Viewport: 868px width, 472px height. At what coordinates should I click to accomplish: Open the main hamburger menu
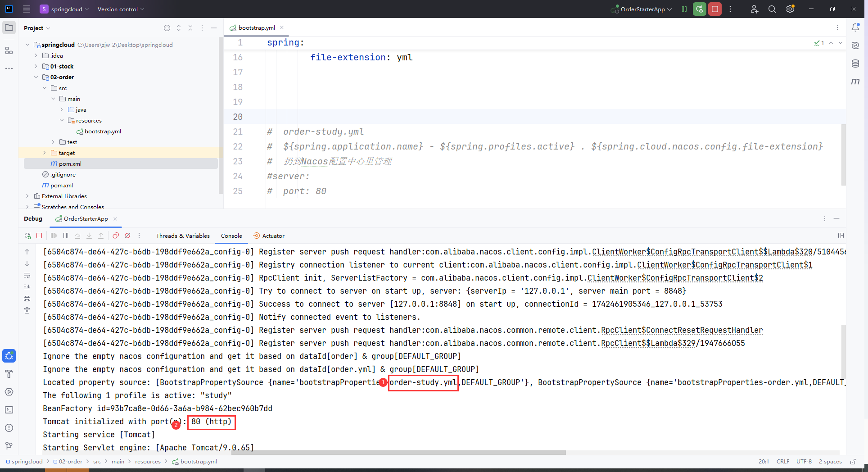27,9
